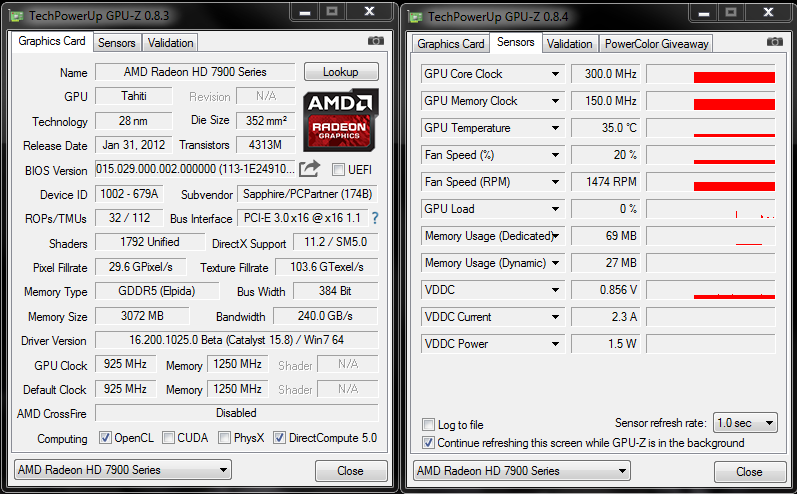Screen dimensions: 797x494
Task: Open the PowerColor Giveaway tab
Action: [x=656, y=44]
